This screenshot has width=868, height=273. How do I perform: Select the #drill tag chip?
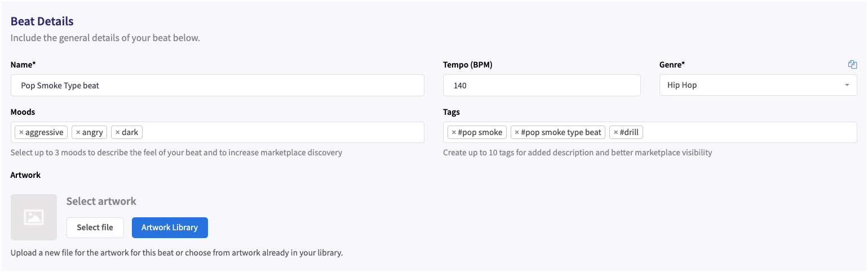coord(626,132)
